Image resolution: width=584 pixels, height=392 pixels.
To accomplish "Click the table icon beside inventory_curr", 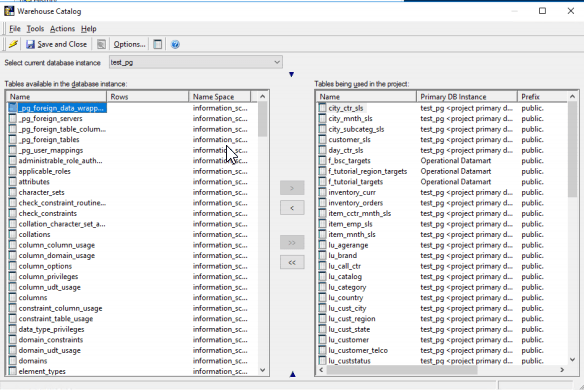I will pos(323,192).
